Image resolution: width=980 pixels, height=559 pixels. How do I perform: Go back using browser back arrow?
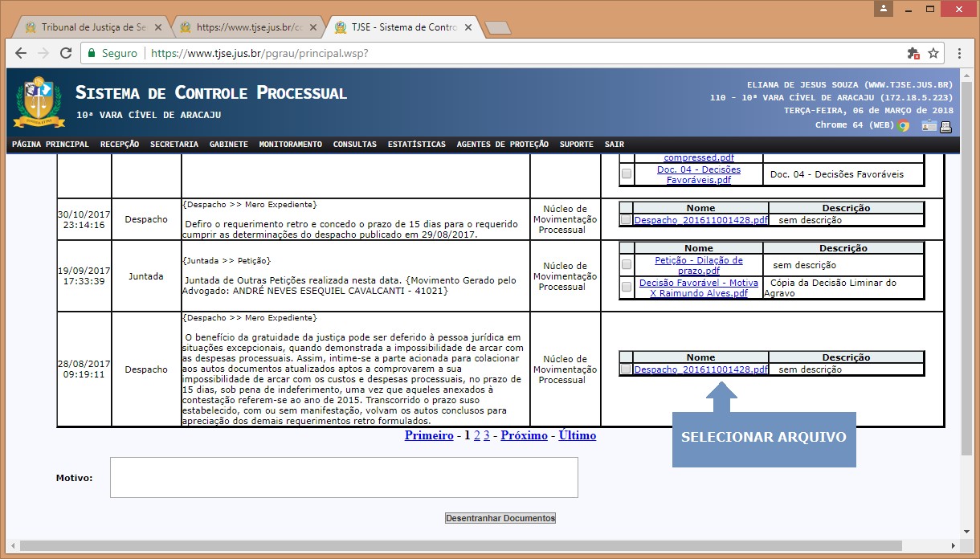tap(21, 53)
